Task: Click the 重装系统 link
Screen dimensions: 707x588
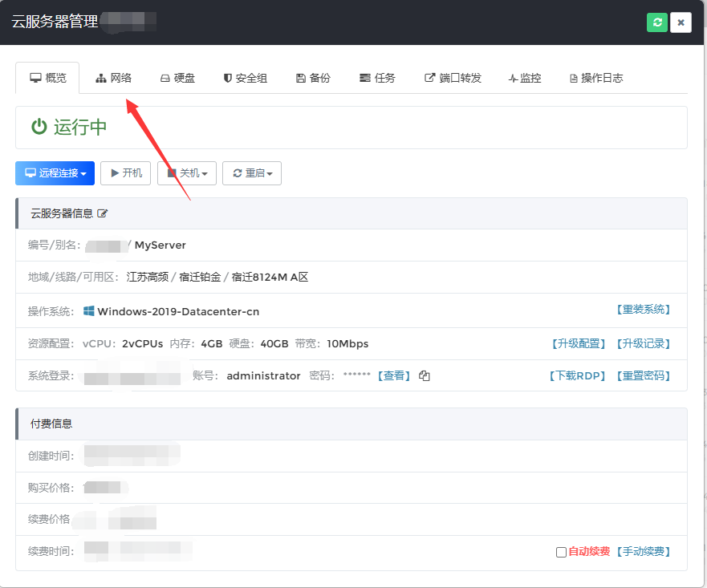Action: pyautogui.click(x=644, y=310)
